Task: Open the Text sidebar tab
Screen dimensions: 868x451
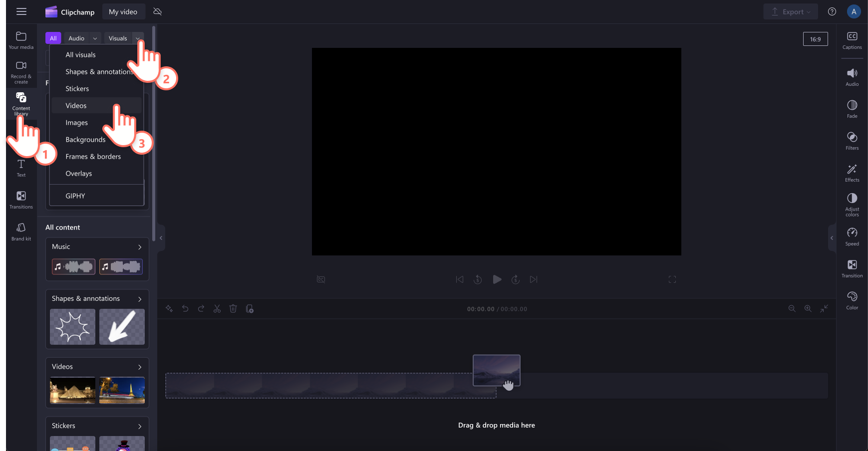Action: (21, 168)
